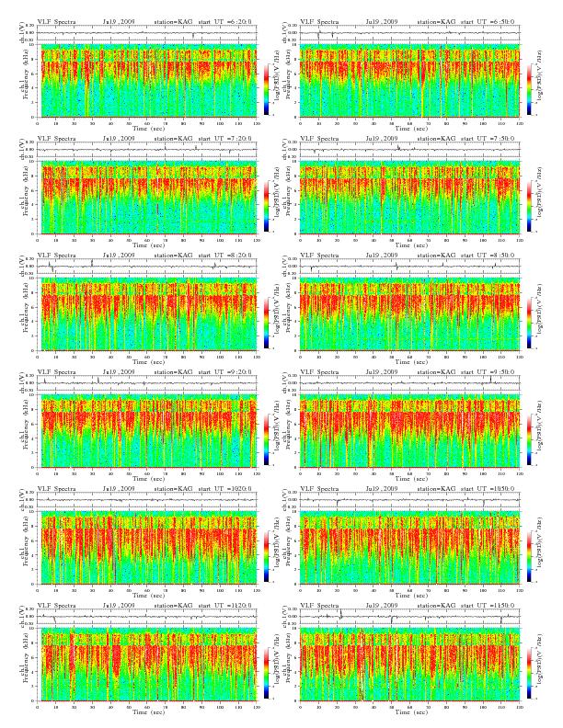Click the PSD color bar beside the 8:50:0 spectrogram

pos(529,323)
